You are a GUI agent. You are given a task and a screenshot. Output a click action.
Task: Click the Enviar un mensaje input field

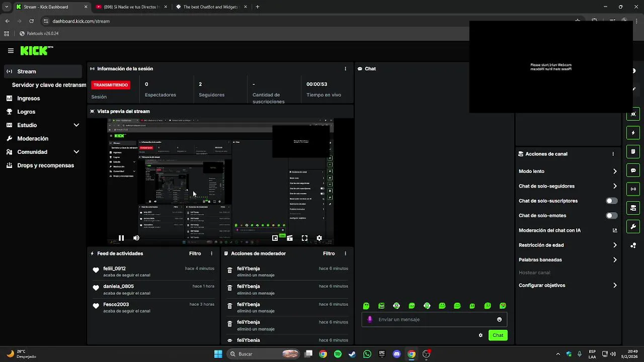(x=434, y=319)
